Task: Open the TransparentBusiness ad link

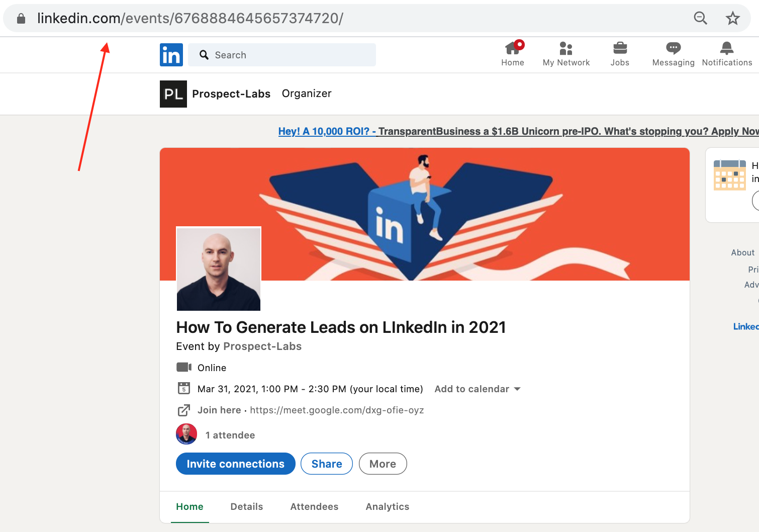Action: 519,131
